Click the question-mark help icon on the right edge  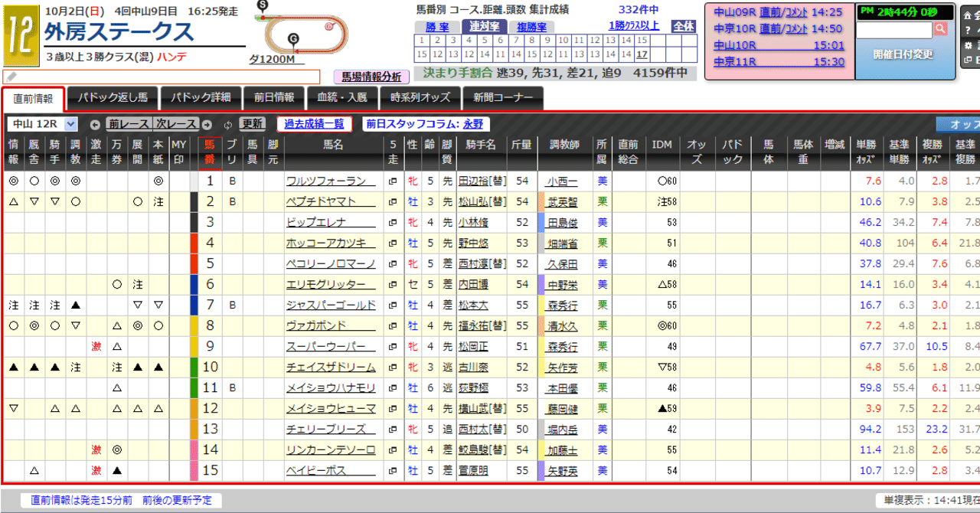(968, 31)
